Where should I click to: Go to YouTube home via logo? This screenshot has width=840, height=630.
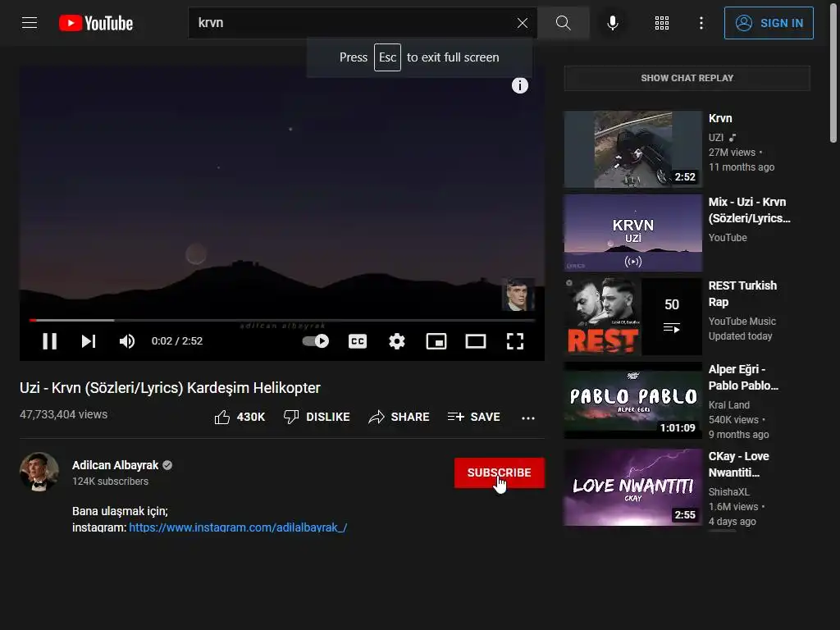point(96,23)
